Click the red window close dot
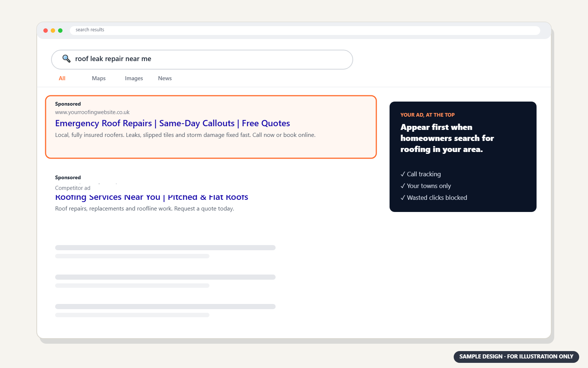The width and height of the screenshot is (588, 368). click(x=46, y=31)
